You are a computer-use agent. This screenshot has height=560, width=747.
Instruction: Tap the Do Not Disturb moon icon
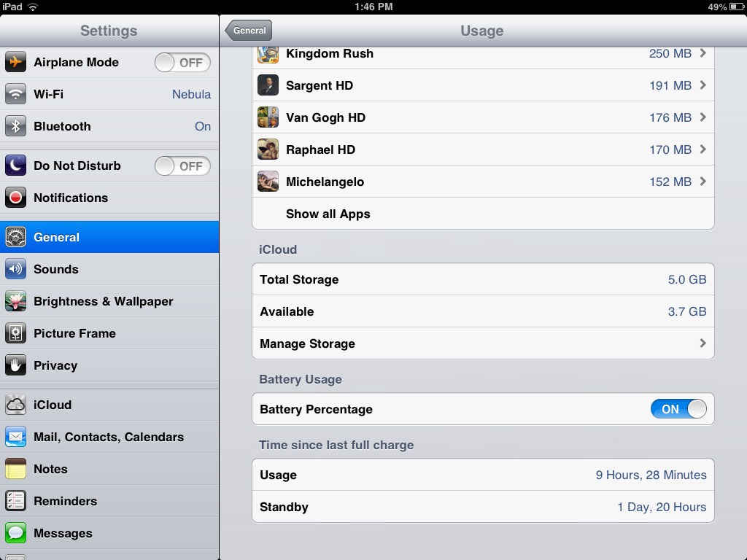pos(15,166)
